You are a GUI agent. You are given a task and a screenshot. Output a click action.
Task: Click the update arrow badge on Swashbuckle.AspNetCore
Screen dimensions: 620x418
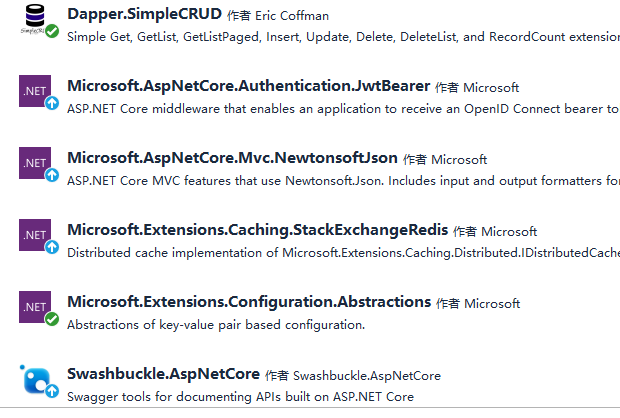pyautogui.click(x=51, y=391)
